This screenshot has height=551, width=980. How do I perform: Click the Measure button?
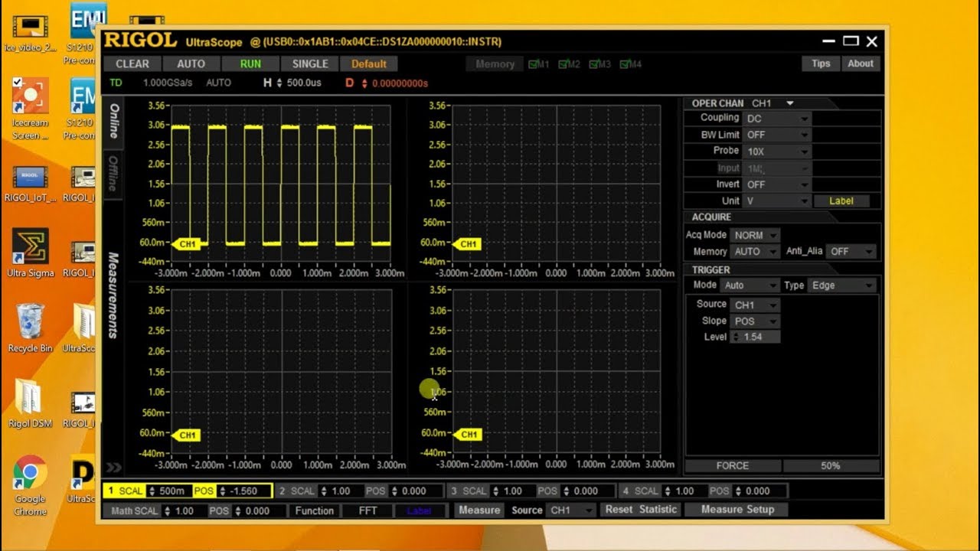click(x=479, y=510)
